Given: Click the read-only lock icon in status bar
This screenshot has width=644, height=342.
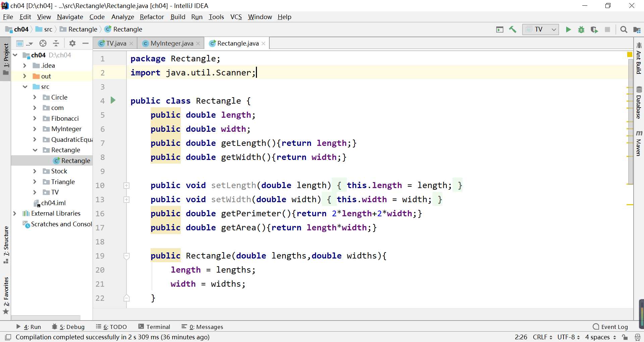Looking at the screenshot, I should pos(625,337).
